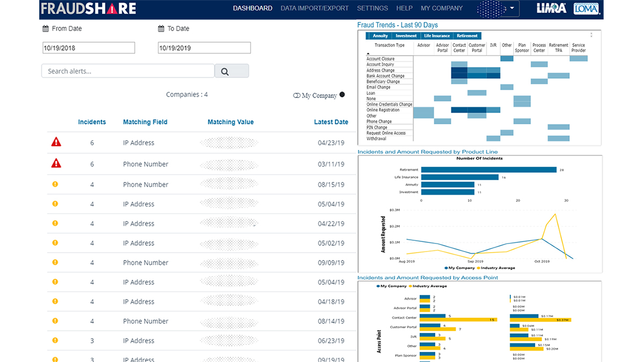Open the user account dropdown in the header
The image size is (644, 362).
click(x=498, y=9)
